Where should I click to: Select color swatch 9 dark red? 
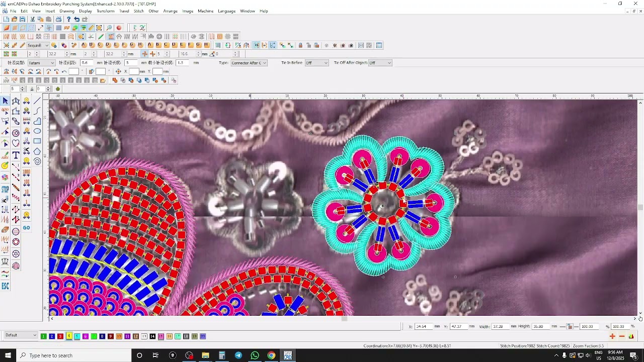pos(111,336)
